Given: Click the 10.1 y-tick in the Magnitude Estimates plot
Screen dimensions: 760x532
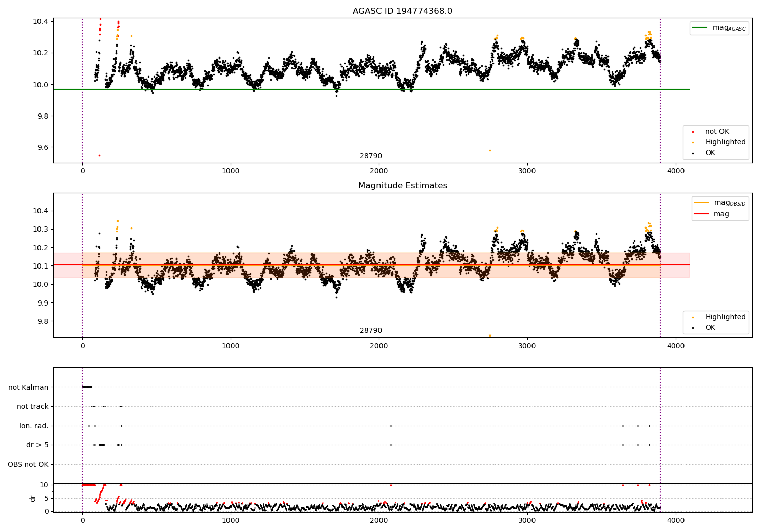Looking at the screenshot, I should tap(41, 266).
